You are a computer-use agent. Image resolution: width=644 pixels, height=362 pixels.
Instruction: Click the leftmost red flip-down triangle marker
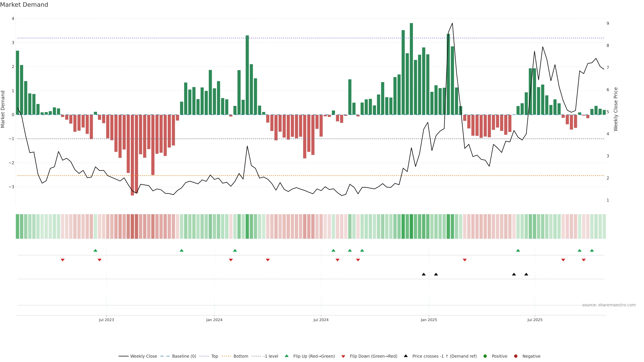(x=63, y=260)
